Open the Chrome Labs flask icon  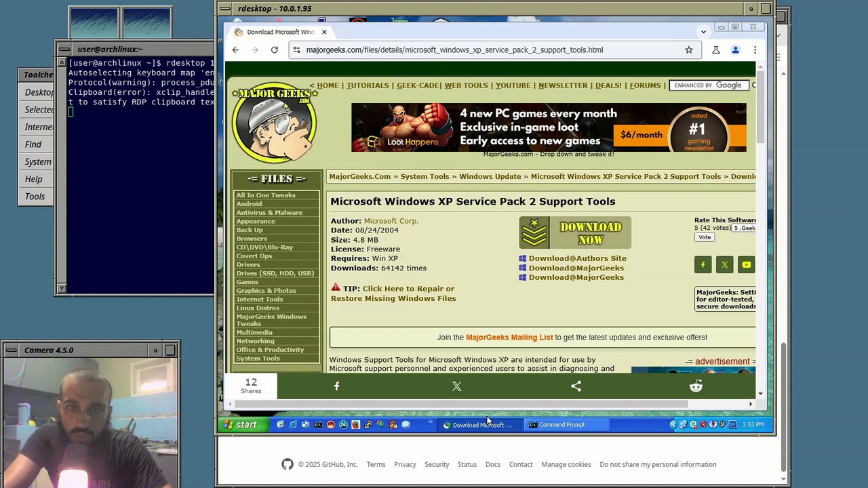tap(715, 49)
